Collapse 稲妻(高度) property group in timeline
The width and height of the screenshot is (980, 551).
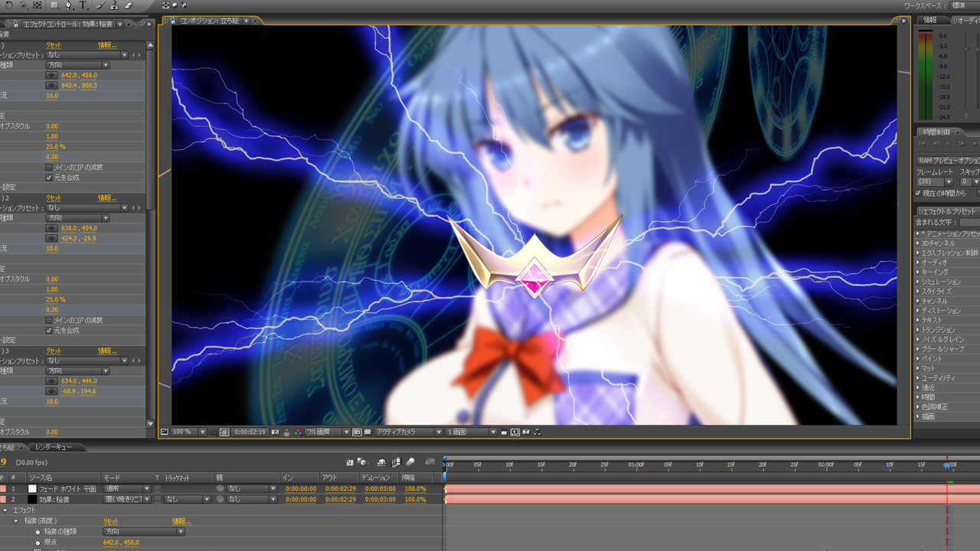[16, 520]
